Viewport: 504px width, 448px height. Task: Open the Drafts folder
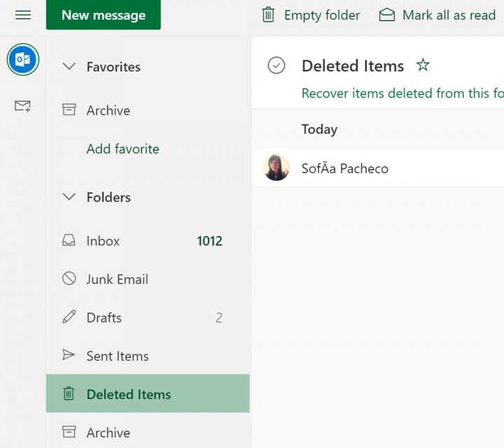coord(148,318)
